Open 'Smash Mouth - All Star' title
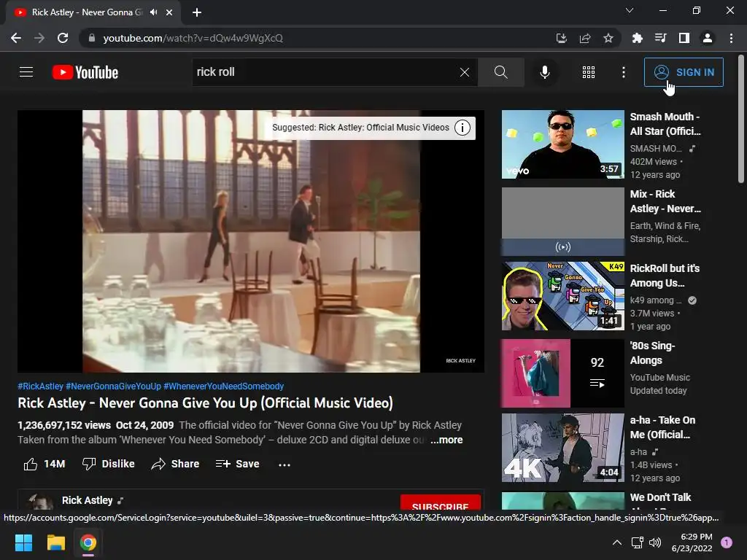This screenshot has height=560, width=747. [665, 124]
